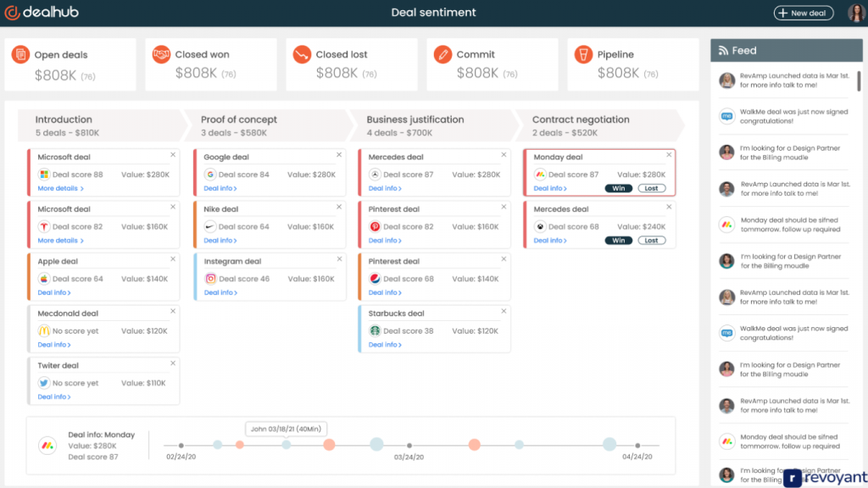Mark the Monday deal as Win
Screen dimensions: 868x488
click(x=618, y=188)
